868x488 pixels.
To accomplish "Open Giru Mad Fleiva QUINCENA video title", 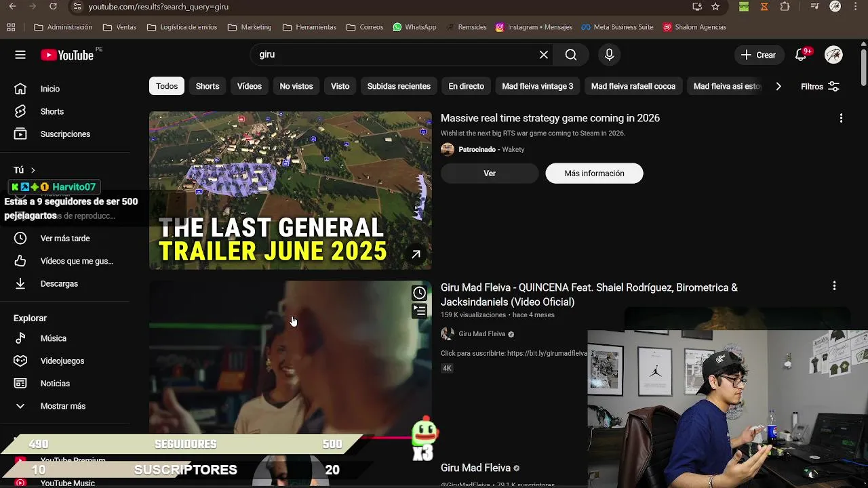I will click(589, 295).
